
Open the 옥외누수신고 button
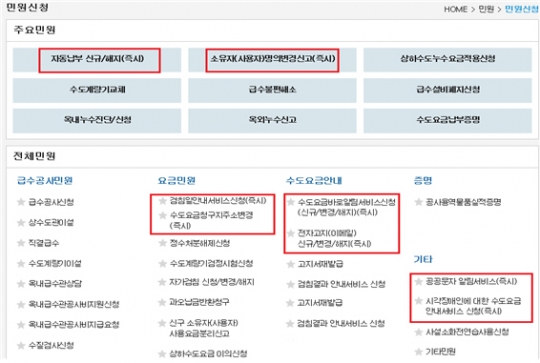[x=272, y=121]
